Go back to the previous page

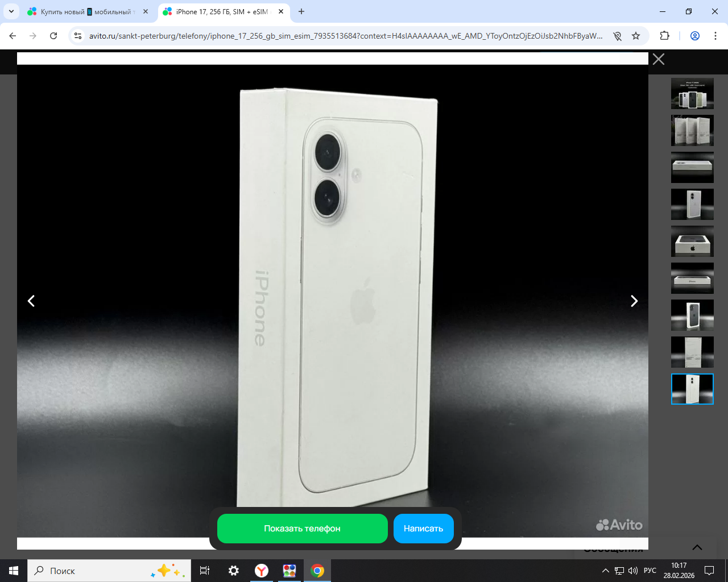pos(13,36)
